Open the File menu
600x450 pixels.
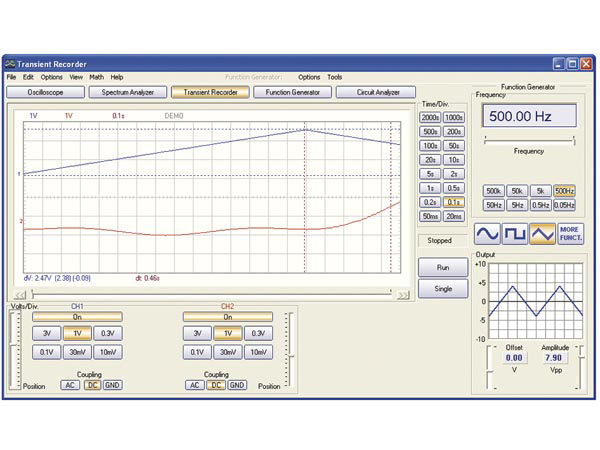coord(11,77)
